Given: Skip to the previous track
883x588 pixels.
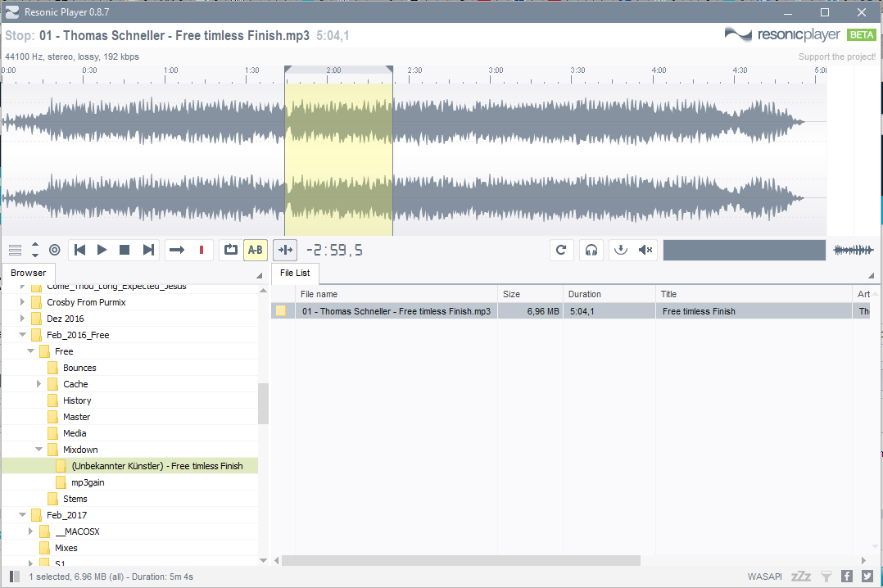Looking at the screenshot, I should pos(80,250).
